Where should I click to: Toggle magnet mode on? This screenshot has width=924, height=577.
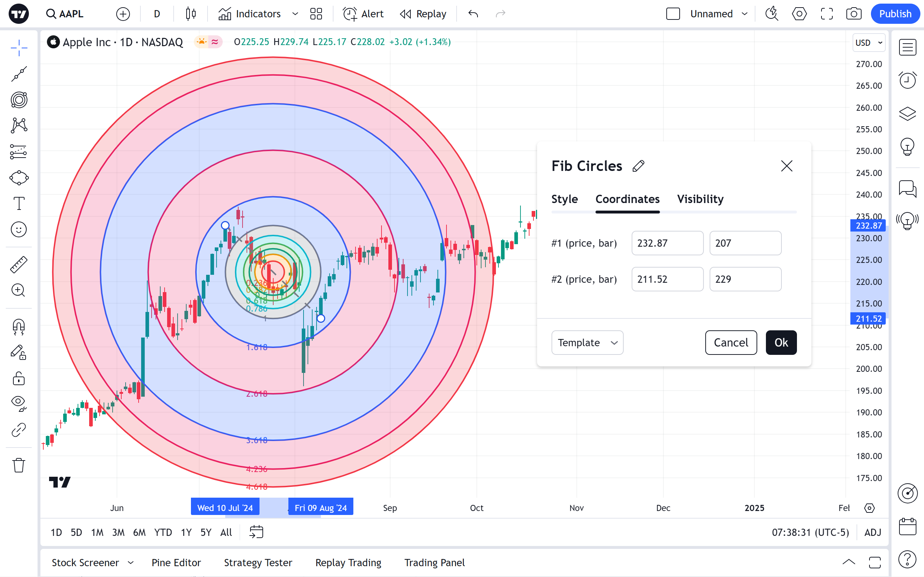pyautogui.click(x=19, y=327)
